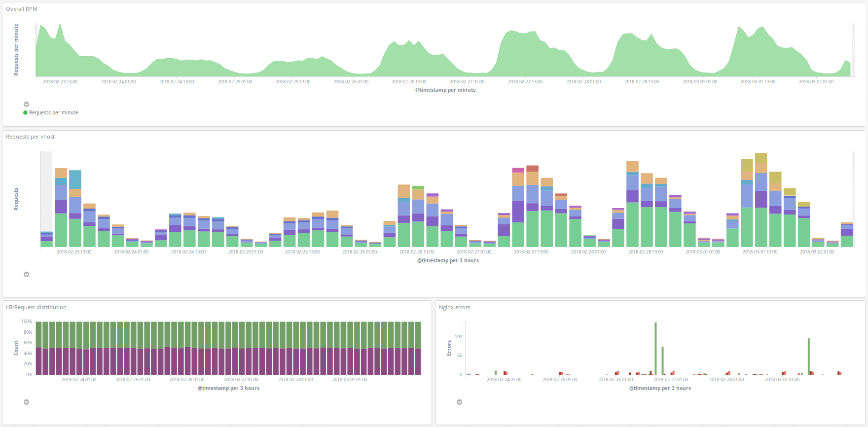Click '2018-03-02 01:00' tick in Overall RPM chart
Image resolution: width=868 pixels, height=427 pixels.
[x=816, y=82]
